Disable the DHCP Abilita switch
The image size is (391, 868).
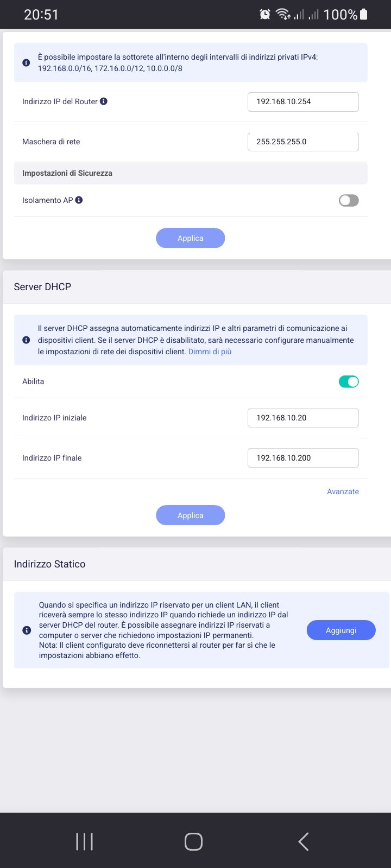[x=349, y=382]
